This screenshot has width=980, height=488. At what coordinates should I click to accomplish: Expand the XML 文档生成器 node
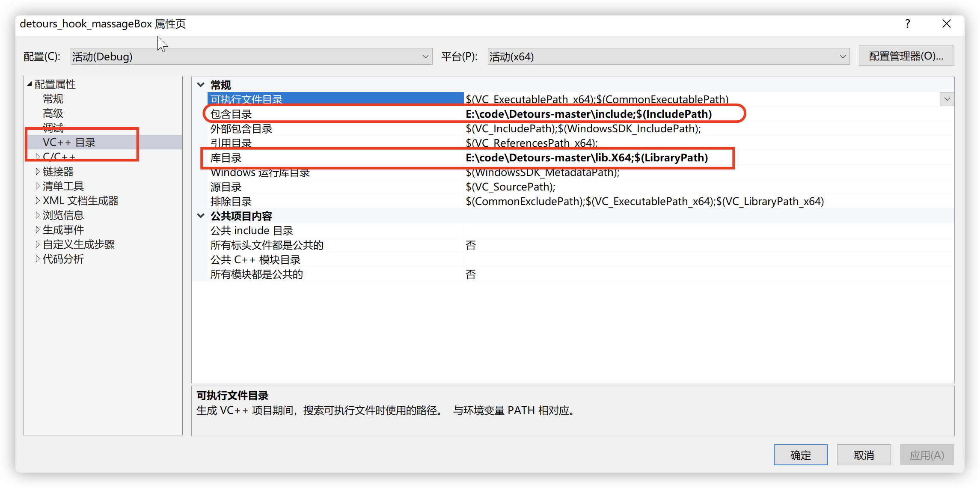[38, 201]
